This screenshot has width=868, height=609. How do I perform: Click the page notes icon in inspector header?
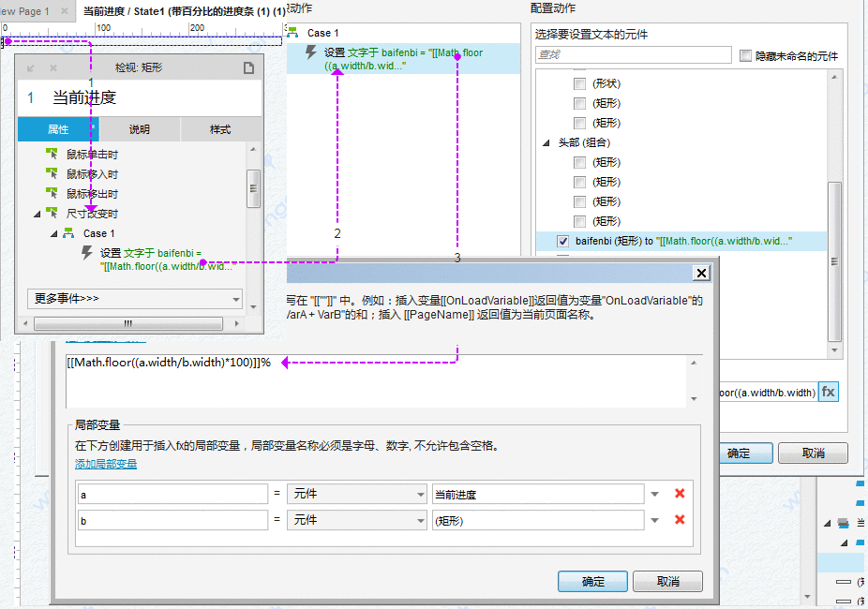248,67
